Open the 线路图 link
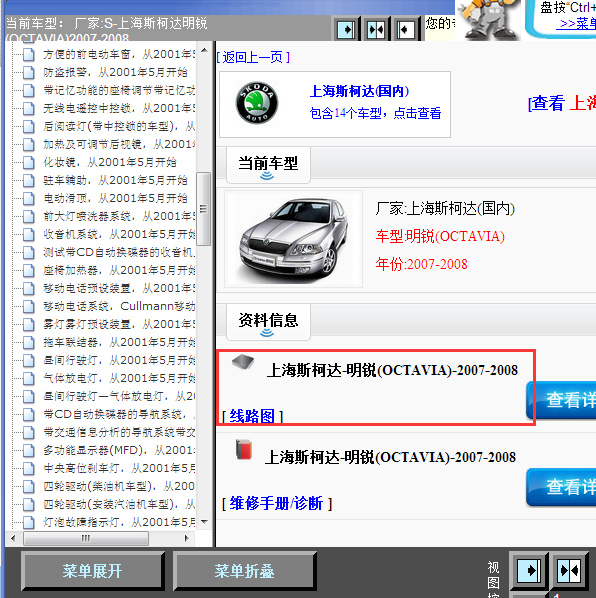The width and height of the screenshot is (596, 598). [x=252, y=416]
